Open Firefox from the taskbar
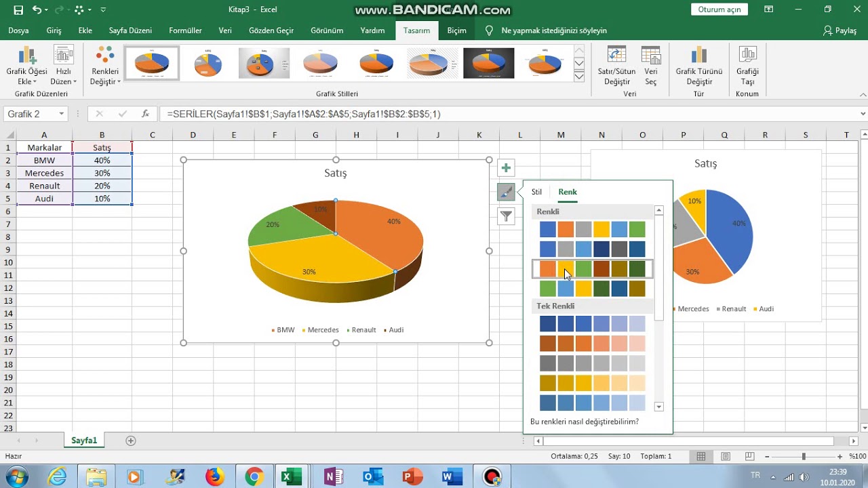868x488 pixels. coord(214,477)
